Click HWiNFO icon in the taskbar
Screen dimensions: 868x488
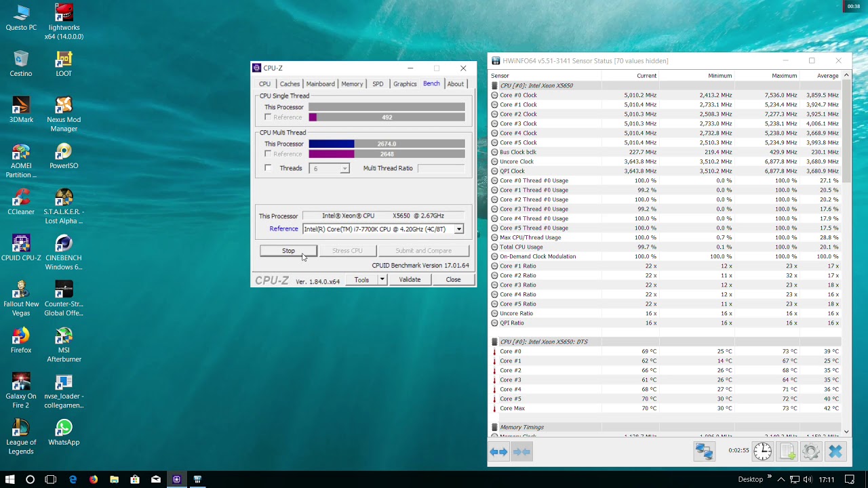point(197,479)
